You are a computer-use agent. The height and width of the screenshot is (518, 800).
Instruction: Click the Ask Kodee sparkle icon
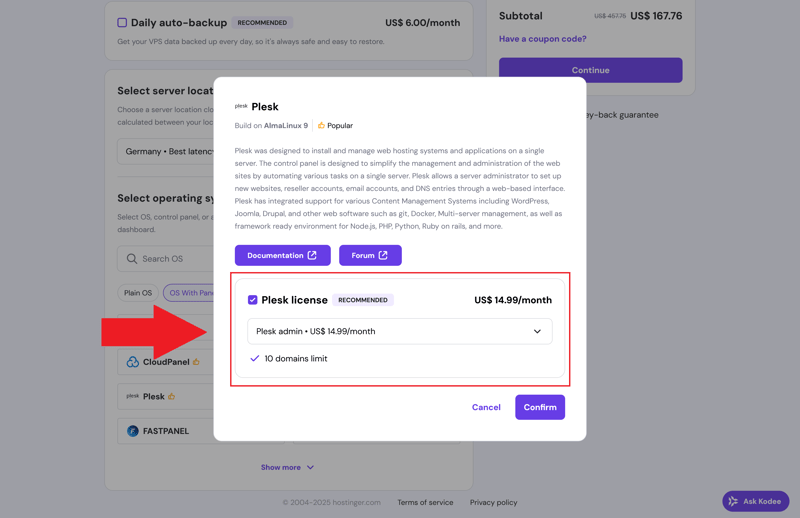click(x=734, y=501)
